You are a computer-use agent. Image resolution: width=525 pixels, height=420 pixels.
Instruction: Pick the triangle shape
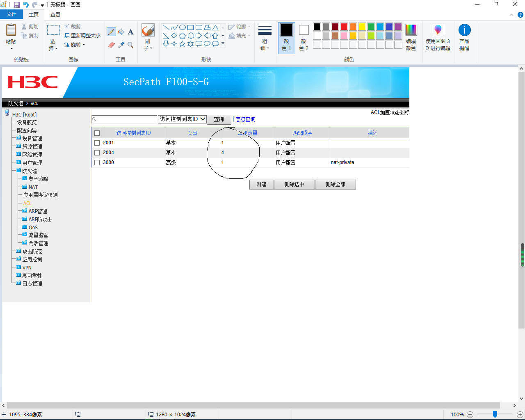[215, 27]
